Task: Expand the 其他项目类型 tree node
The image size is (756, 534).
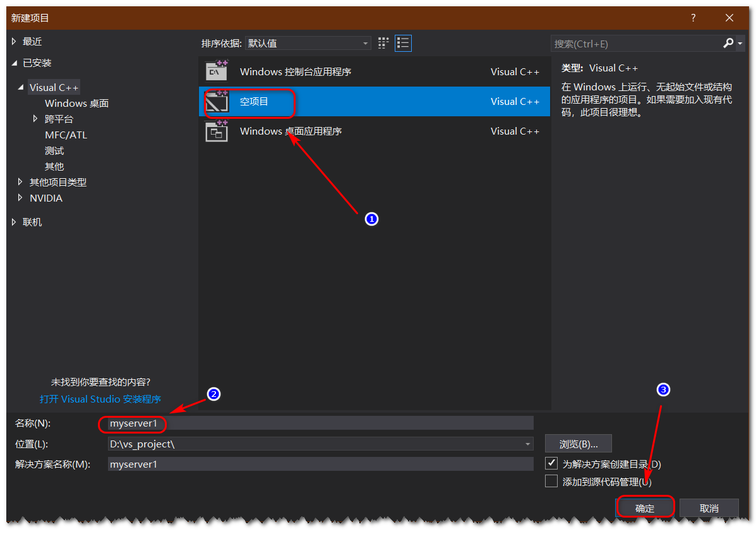Action: pyautogui.click(x=20, y=182)
